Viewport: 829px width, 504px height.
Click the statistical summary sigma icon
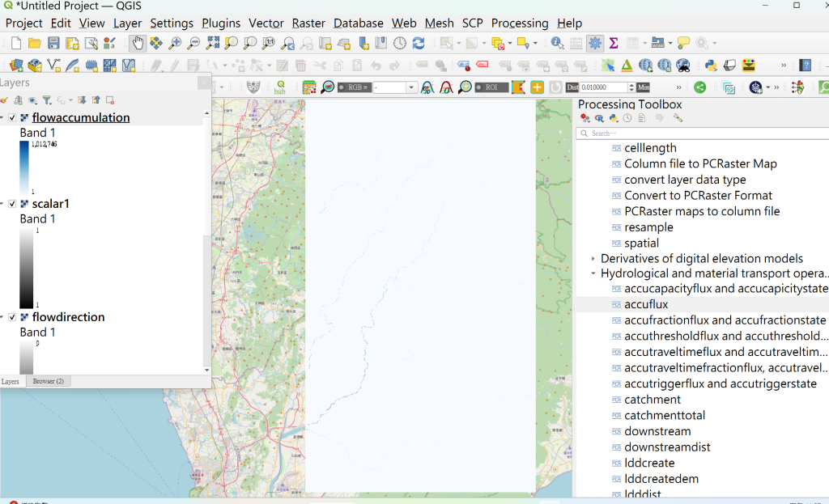tap(613, 42)
